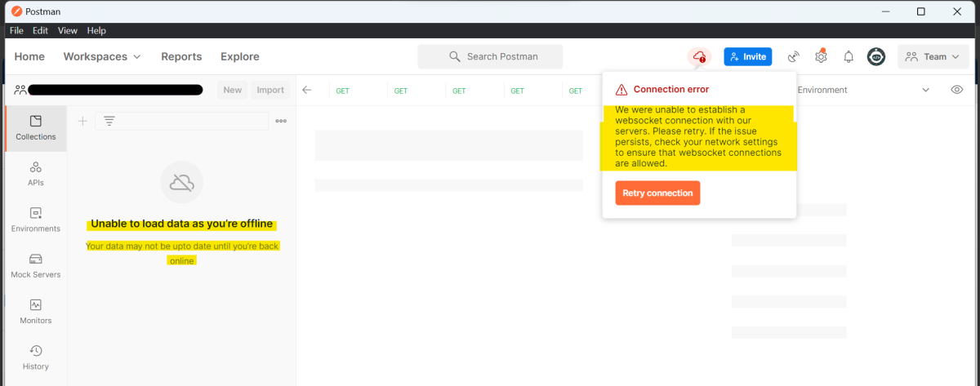This screenshot has height=386, width=980.
Task: Open Environments in the sidebar
Action: [x=36, y=220]
